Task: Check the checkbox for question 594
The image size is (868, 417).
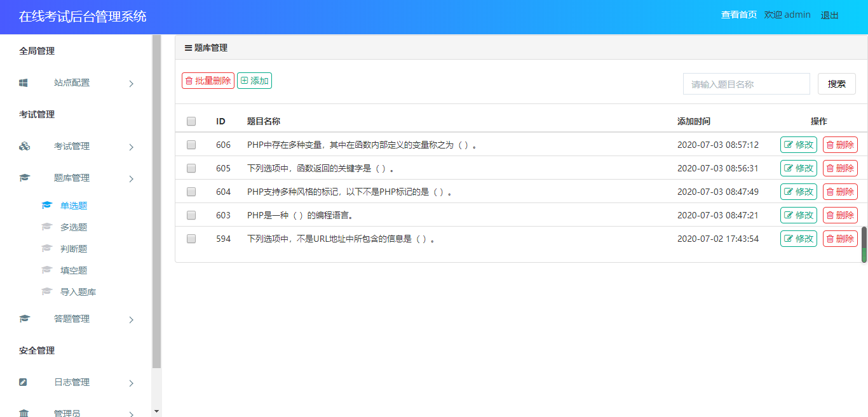Action: coord(191,239)
